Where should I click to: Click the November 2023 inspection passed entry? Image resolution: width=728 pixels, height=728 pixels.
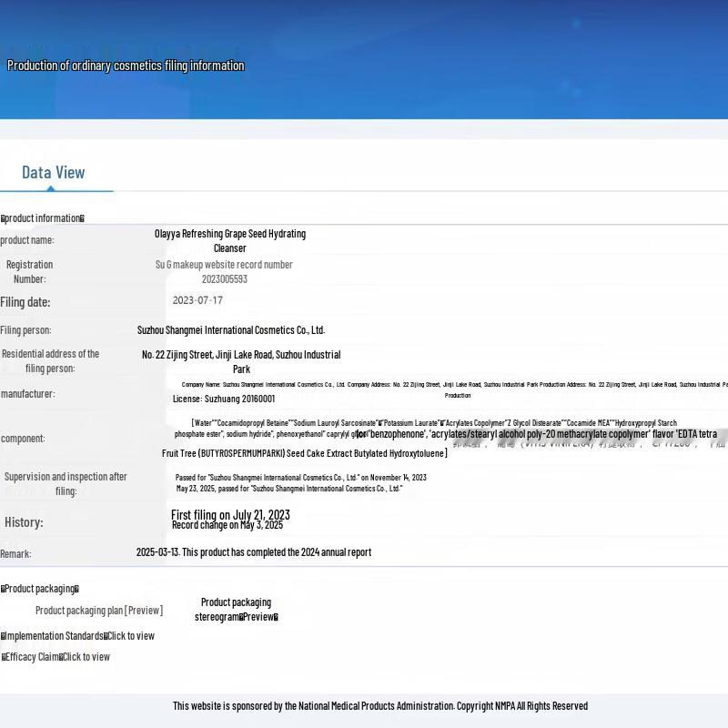[300, 477]
